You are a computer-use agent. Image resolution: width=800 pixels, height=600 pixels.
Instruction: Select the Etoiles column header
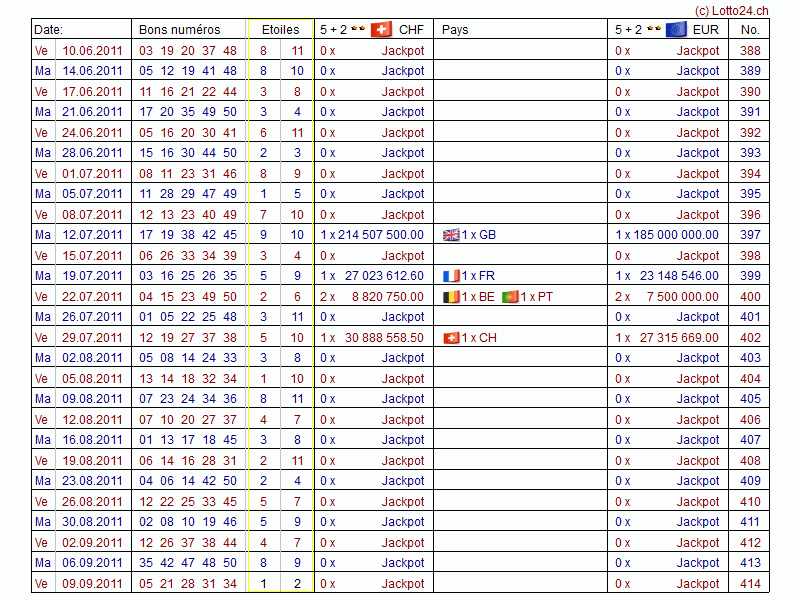tap(280, 29)
